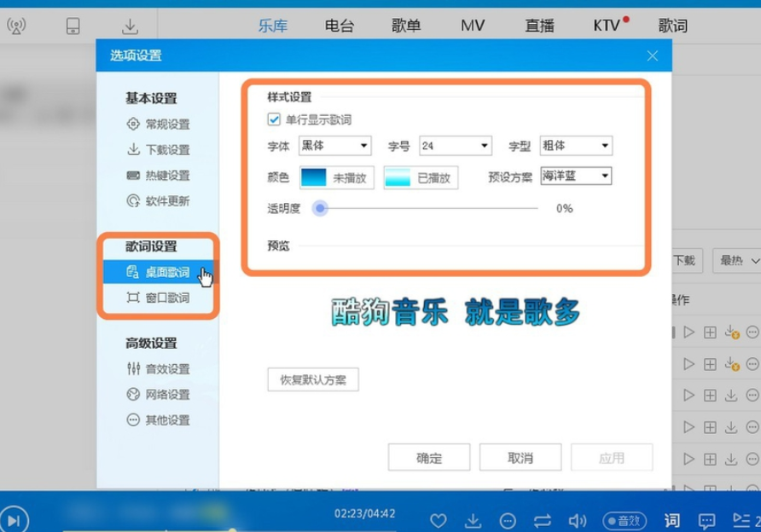Add first song row to playlist plus icon
The width and height of the screenshot is (761, 532).
point(710,332)
